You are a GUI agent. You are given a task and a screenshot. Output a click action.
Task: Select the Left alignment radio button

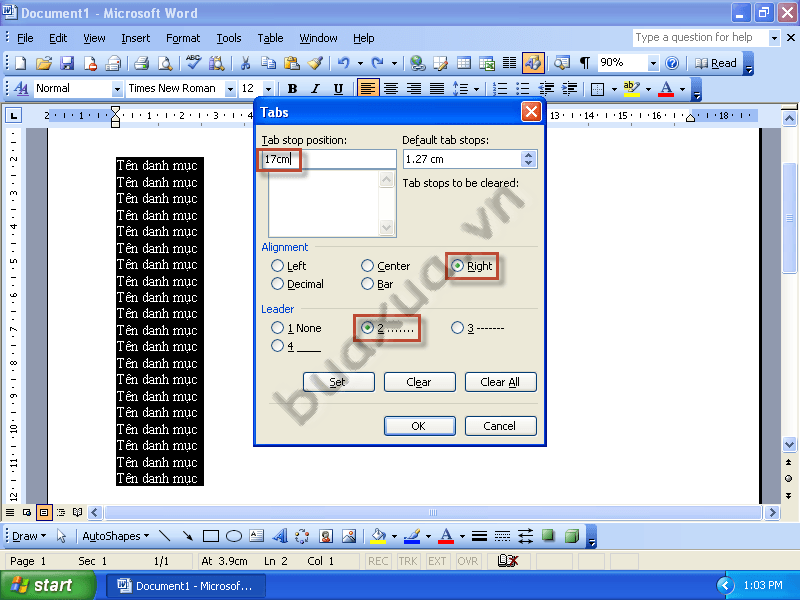(x=278, y=266)
